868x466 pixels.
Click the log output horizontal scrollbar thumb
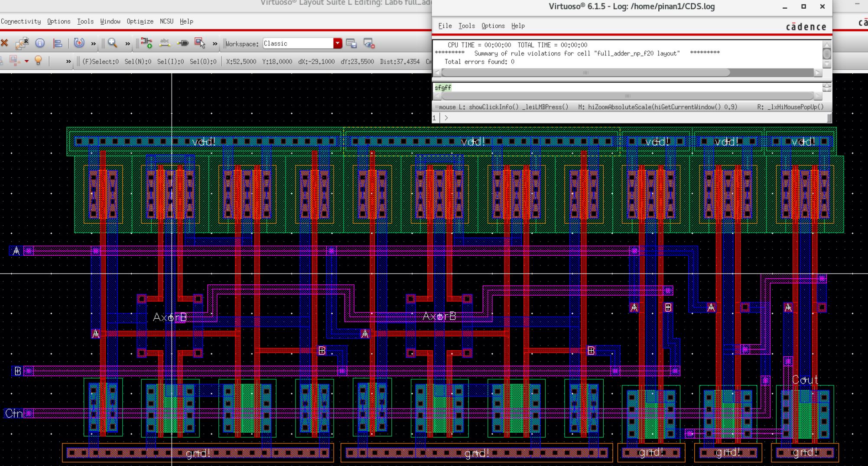point(585,72)
